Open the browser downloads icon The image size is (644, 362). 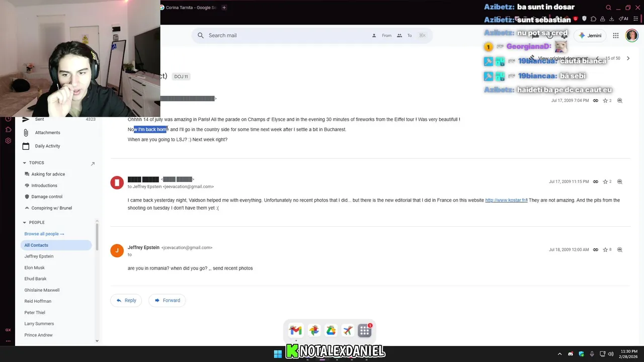[x=611, y=19]
